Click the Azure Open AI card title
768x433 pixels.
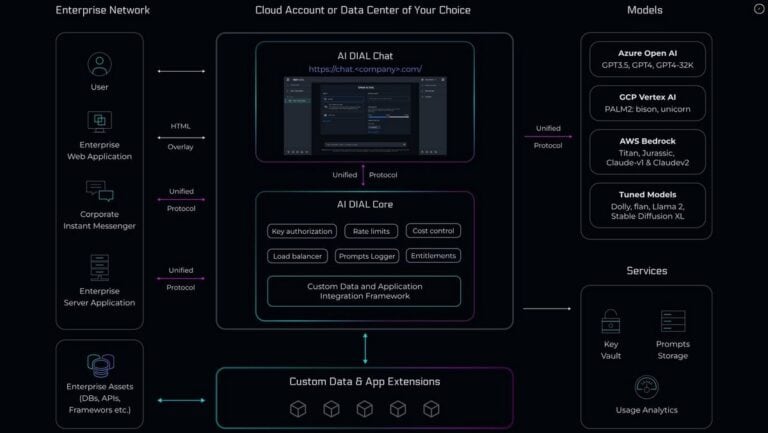[648, 53]
